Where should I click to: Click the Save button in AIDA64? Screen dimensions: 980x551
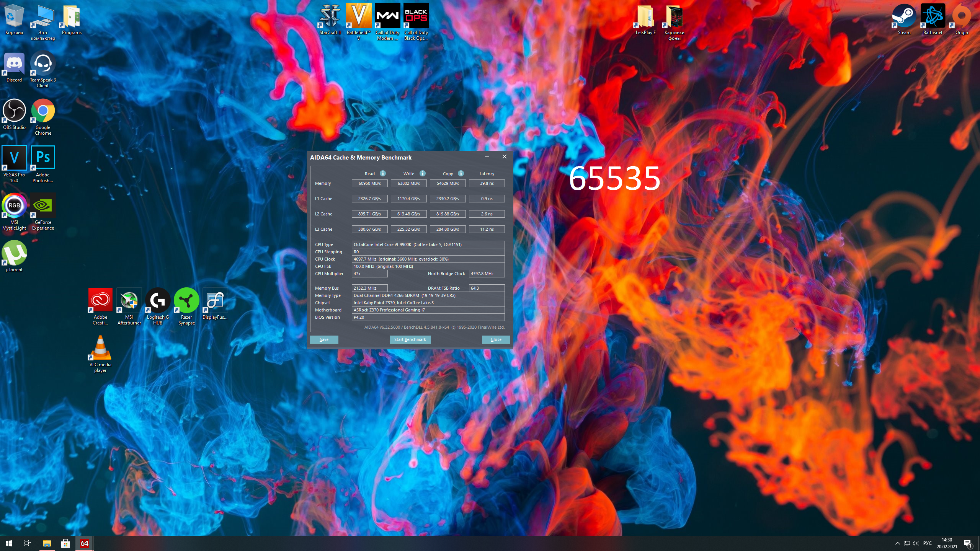[x=324, y=339]
